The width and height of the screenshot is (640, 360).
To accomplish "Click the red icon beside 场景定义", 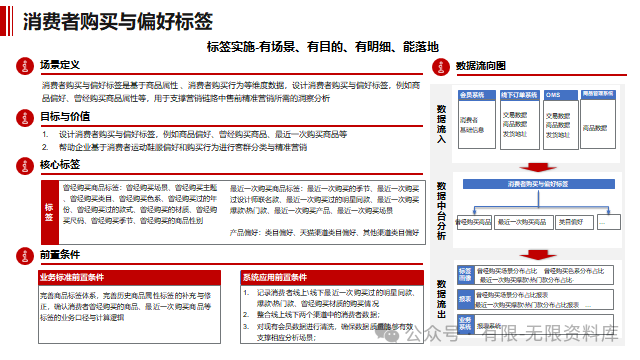I will point(24,66).
